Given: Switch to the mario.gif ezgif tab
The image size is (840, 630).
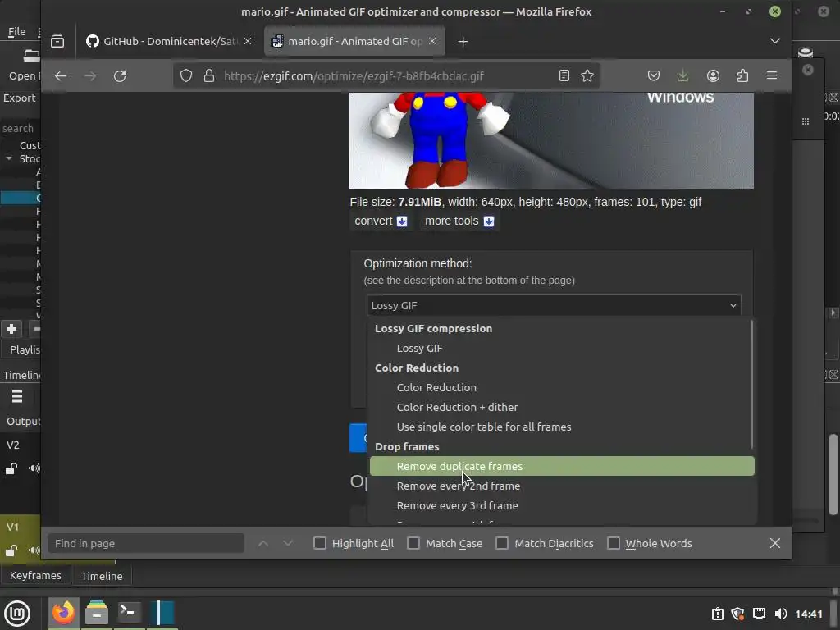Looking at the screenshot, I should point(354,41).
